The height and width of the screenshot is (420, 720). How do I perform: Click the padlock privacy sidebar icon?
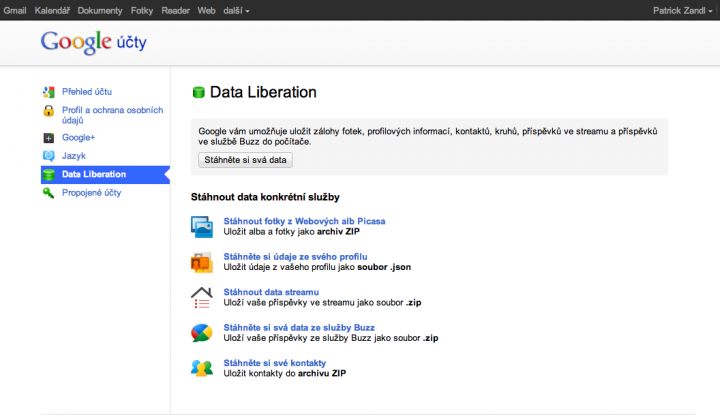[x=48, y=111]
